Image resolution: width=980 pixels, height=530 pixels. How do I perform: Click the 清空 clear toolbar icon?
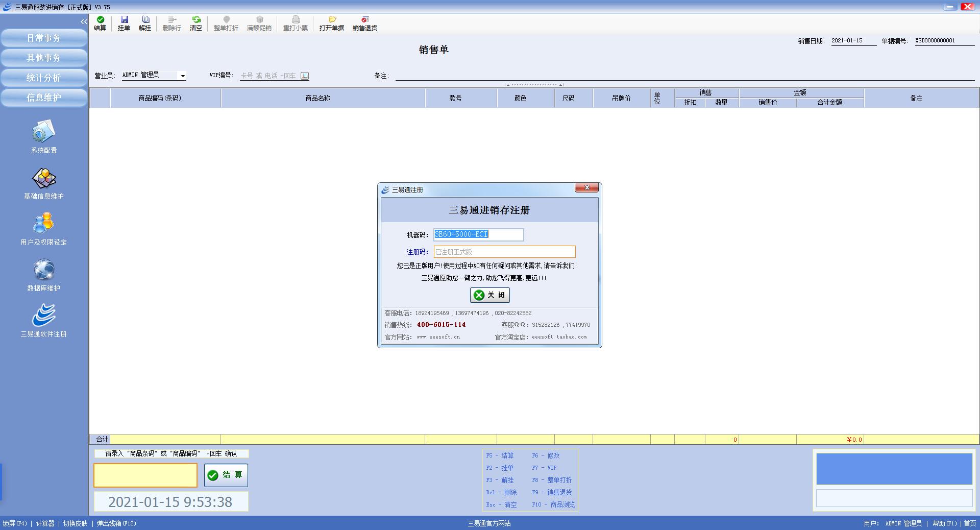point(196,23)
